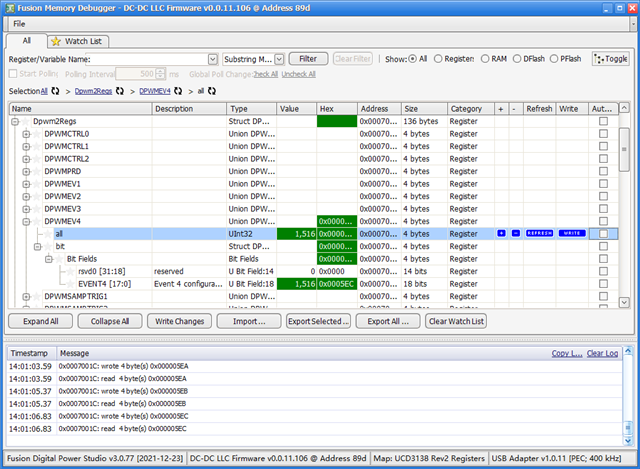Check Auto checkbox for 'all' UInt32 row
Image resolution: width=640 pixels, height=469 pixels.
click(603, 234)
